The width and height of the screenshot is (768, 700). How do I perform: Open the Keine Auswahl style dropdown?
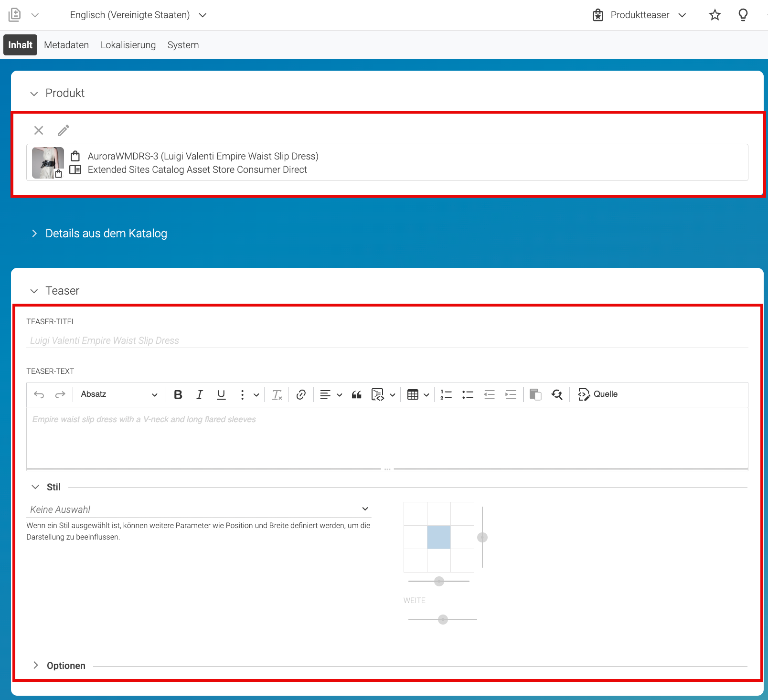(199, 509)
